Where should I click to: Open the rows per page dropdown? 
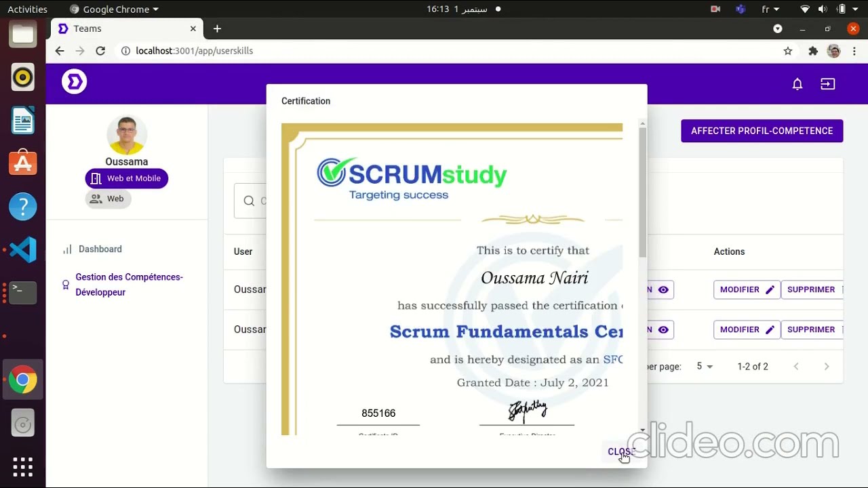tap(705, 366)
